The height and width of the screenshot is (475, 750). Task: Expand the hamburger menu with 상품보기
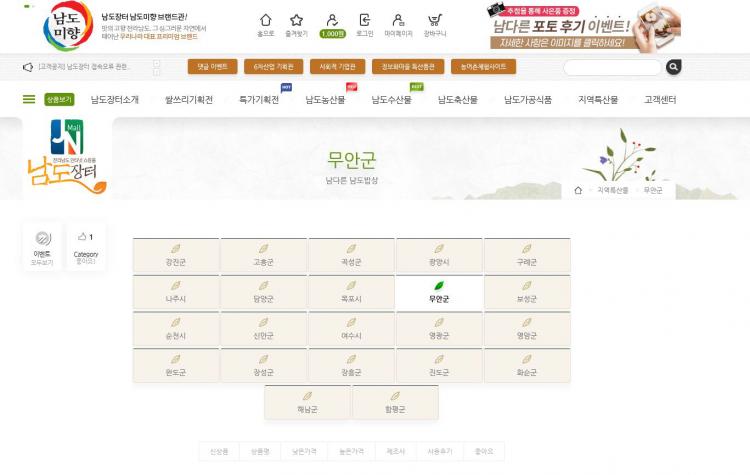click(x=29, y=99)
